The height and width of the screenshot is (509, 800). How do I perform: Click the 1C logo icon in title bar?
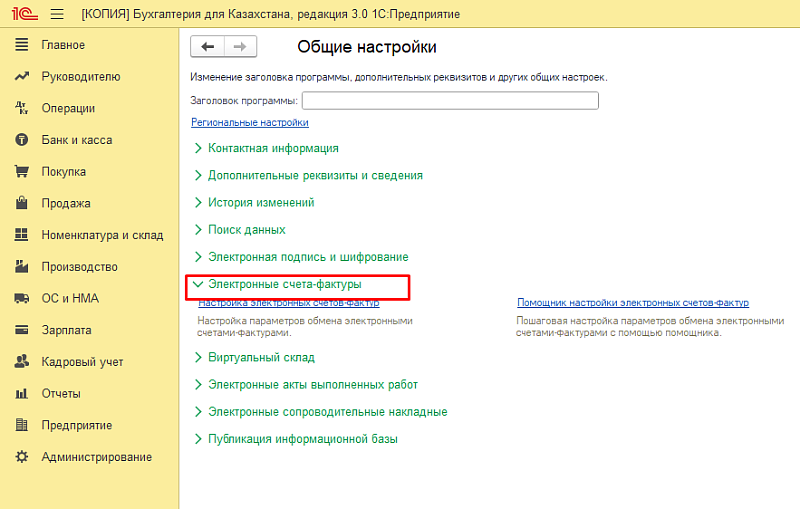click(x=20, y=14)
